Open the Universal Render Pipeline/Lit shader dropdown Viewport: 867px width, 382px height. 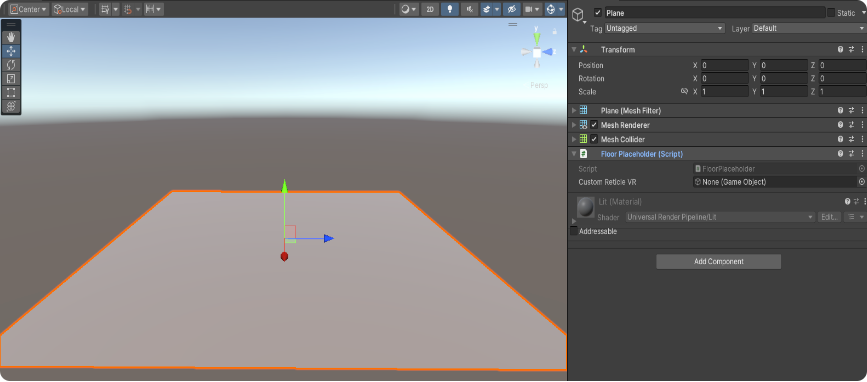pos(721,217)
